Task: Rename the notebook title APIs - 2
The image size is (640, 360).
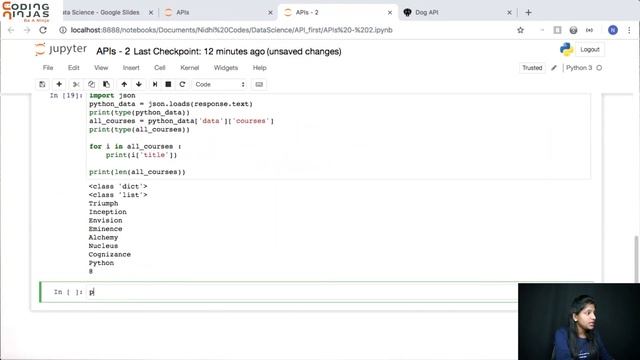Action: coord(113,51)
